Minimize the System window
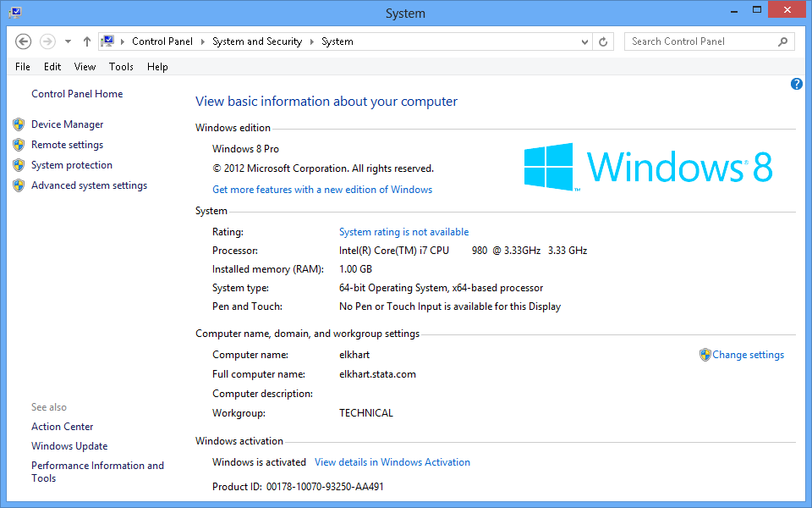Image resolution: width=812 pixels, height=508 pixels. click(734, 10)
